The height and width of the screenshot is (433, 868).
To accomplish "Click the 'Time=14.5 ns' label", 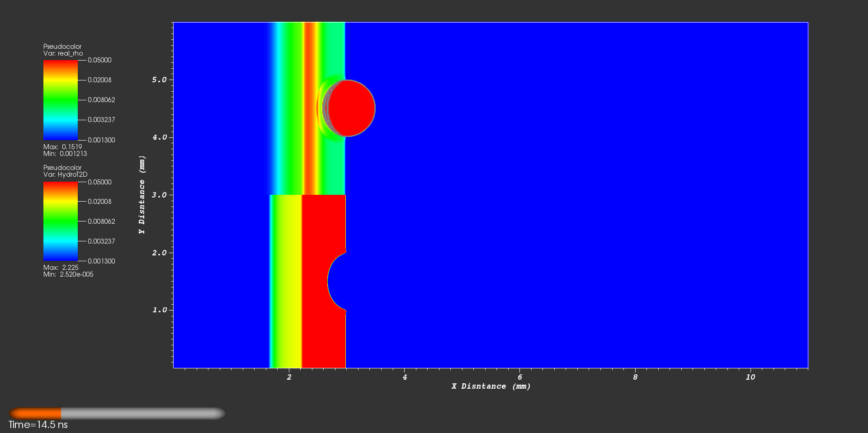I will tap(38, 425).
